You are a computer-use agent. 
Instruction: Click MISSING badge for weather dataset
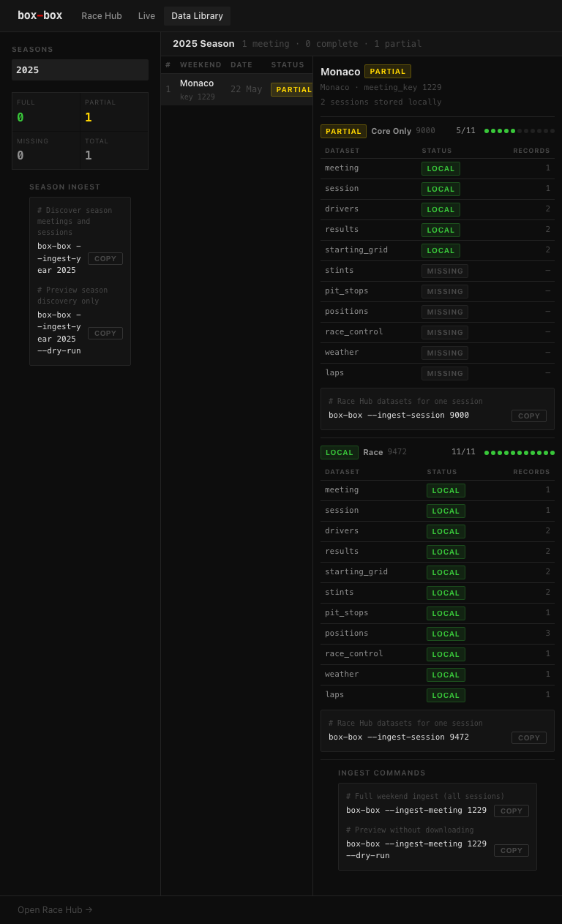(x=445, y=353)
